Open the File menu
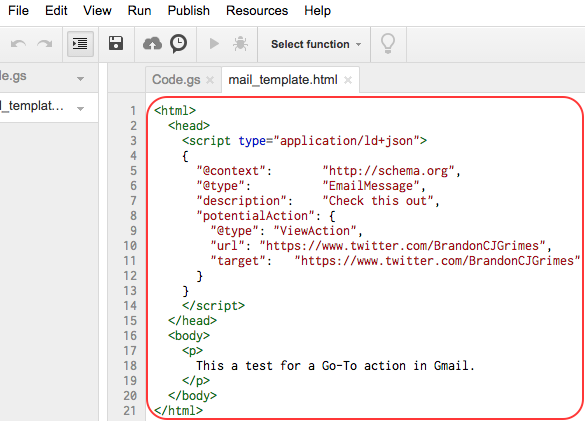Image resolution: width=585 pixels, height=421 pixels. [x=18, y=10]
